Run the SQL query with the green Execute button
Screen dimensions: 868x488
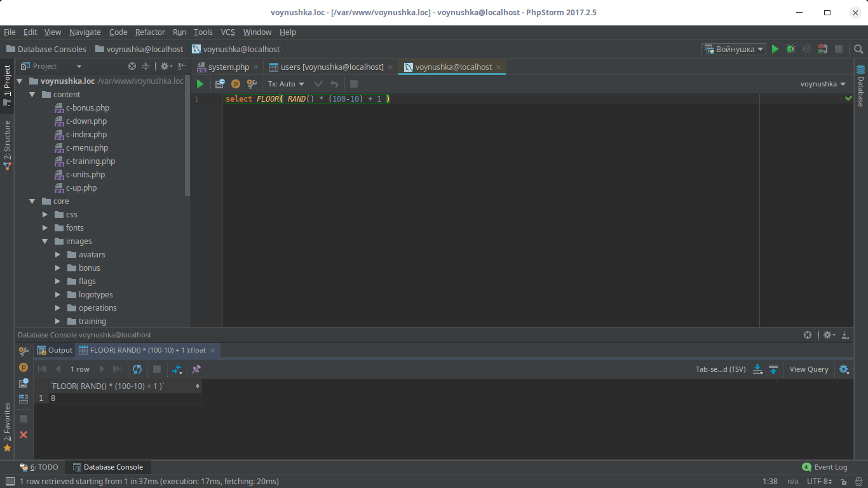pyautogui.click(x=200, y=84)
